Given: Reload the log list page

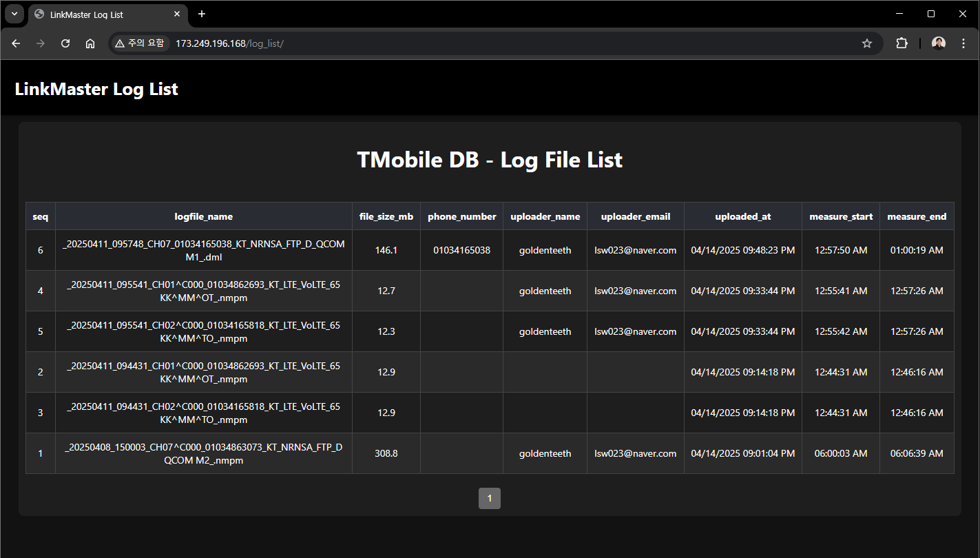Looking at the screenshot, I should pos(65,43).
